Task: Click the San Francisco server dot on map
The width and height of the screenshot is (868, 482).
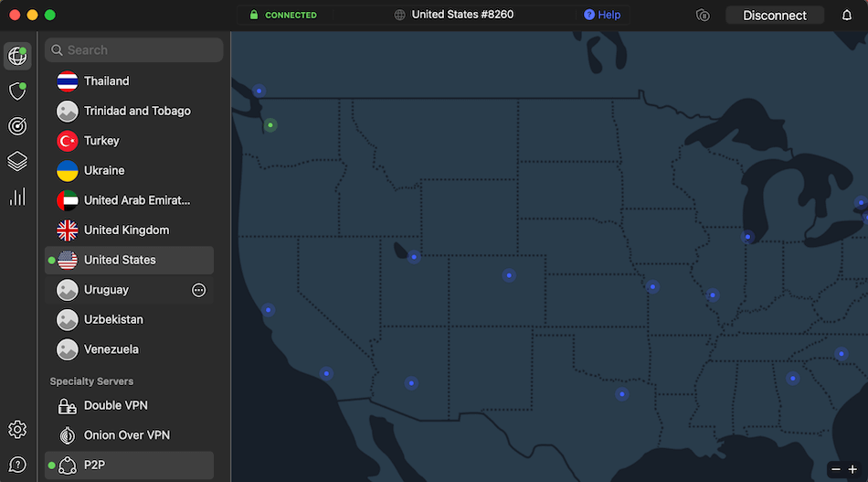Action: click(268, 310)
